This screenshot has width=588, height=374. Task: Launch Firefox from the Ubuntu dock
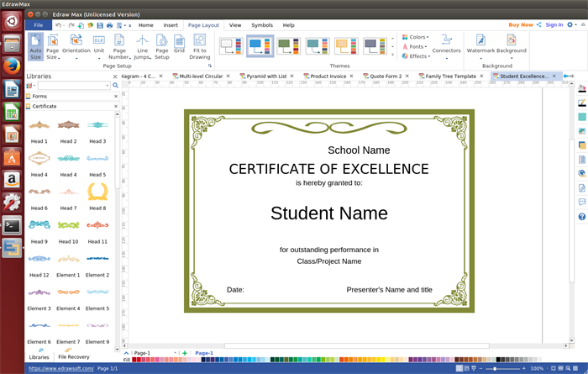coord(12,66)
